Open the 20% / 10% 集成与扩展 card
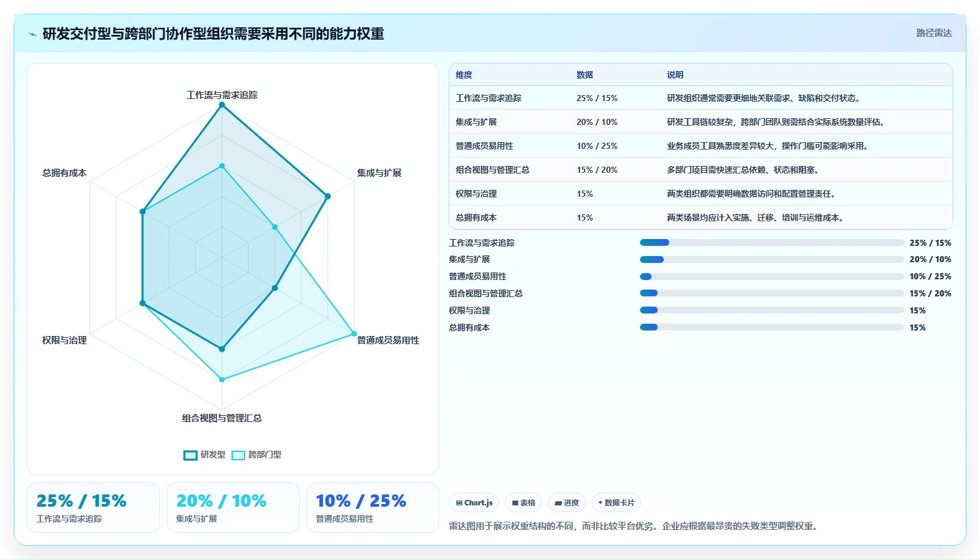980x560 pixels. [233, 507]
